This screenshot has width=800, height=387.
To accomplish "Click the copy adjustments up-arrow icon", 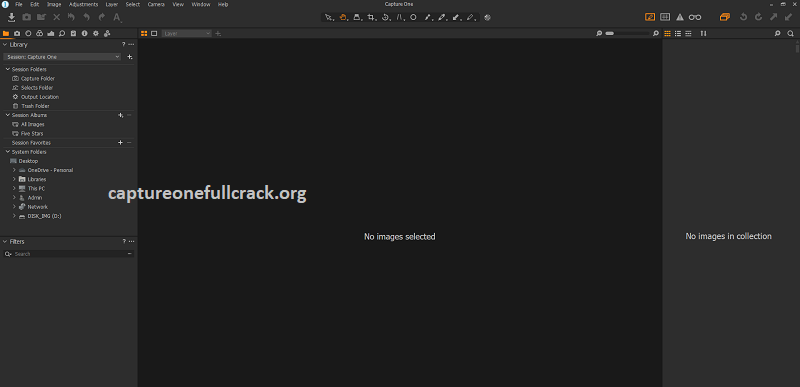I will click(x=773, y=17).
